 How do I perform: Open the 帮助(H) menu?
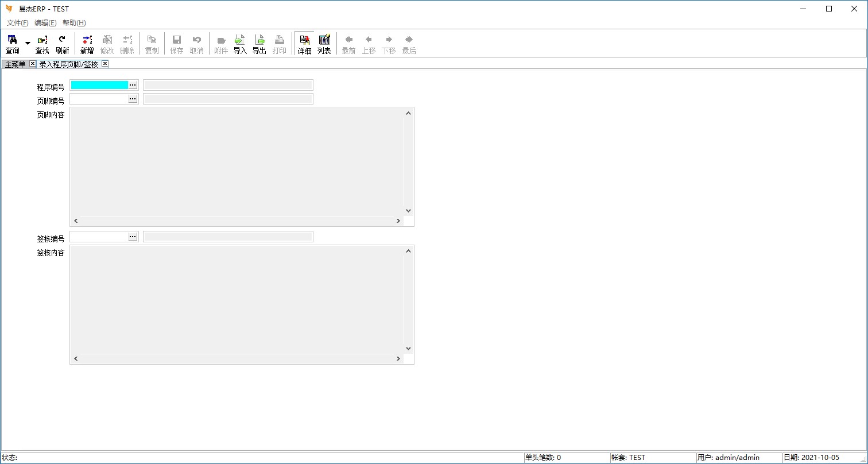74,23
